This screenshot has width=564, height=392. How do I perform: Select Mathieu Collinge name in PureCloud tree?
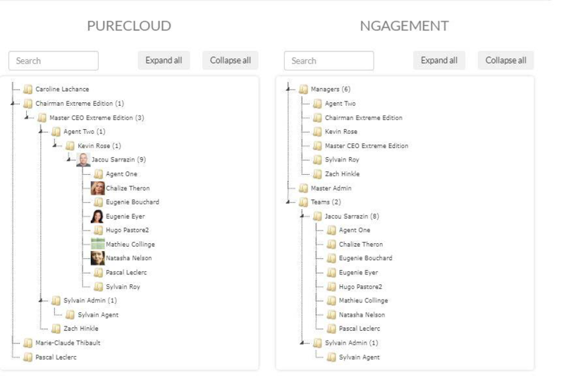[130, 244]
